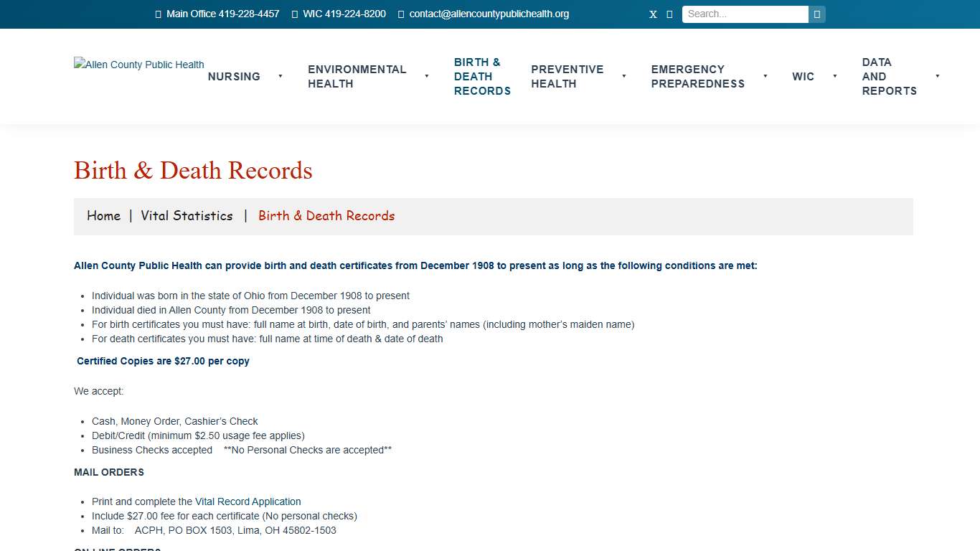Click the Allen County Public Health logo
The image size is (980, 551).
138,65
